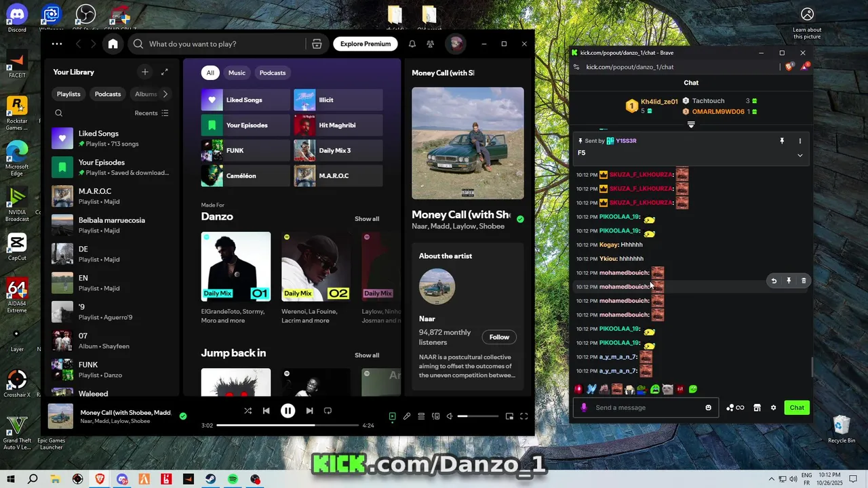
Task: Toggle the Now Playing view
Action: [392, 416]
